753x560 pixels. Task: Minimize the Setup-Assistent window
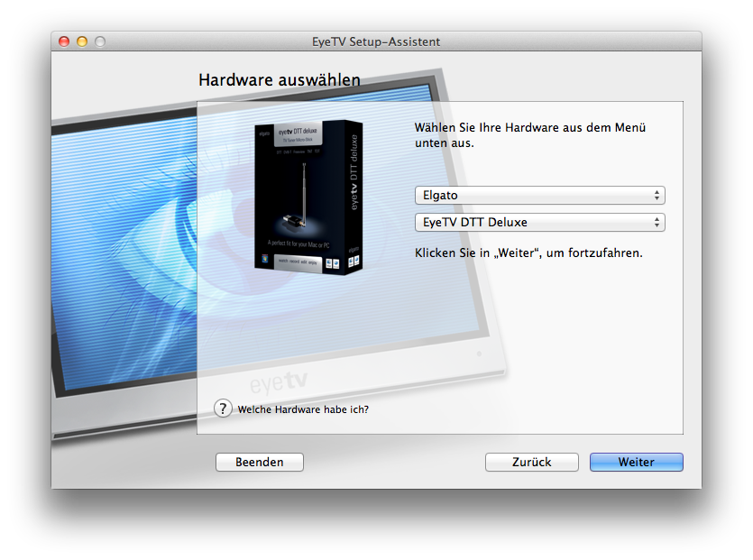click(x=82, y=41)
